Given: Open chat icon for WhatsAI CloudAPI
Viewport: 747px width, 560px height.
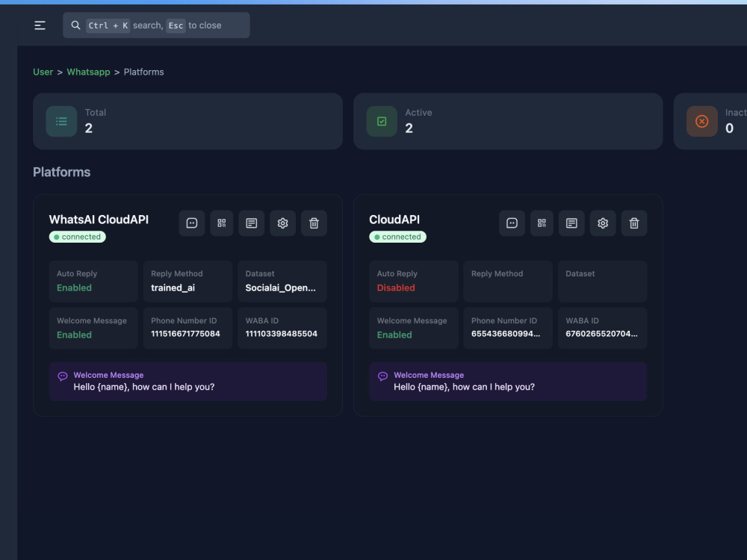Looking at the screenshot, I should coord(191,223).
